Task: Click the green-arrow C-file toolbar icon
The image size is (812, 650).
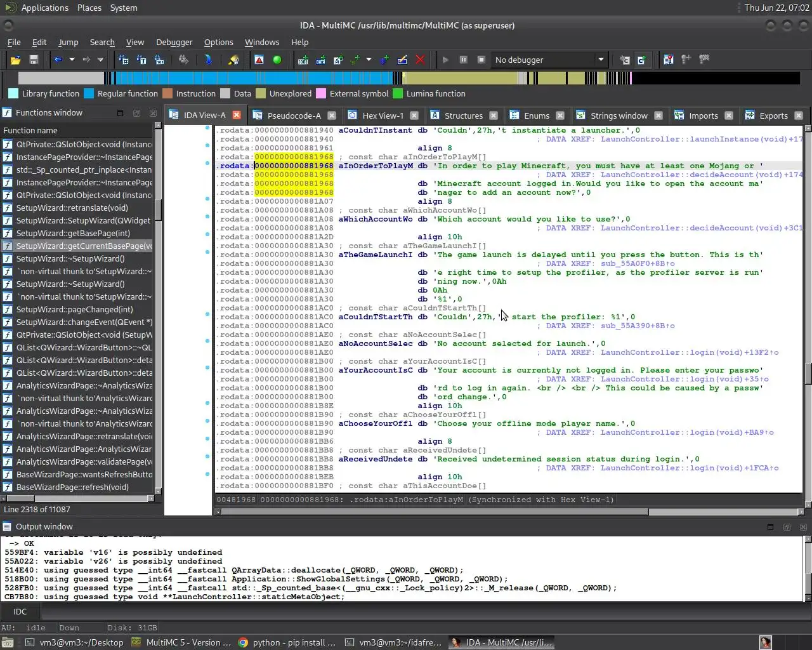Action: (641, 60)
